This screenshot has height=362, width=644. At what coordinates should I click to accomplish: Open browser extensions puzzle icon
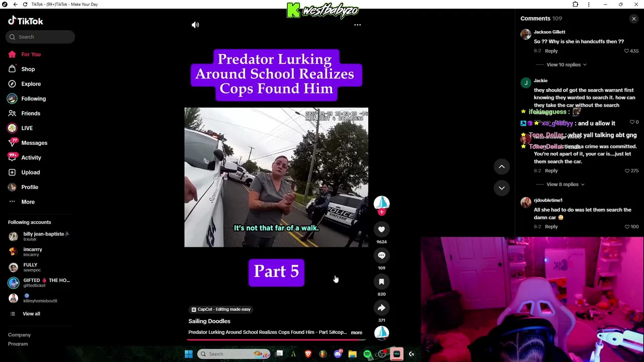(x=575, y=5)
